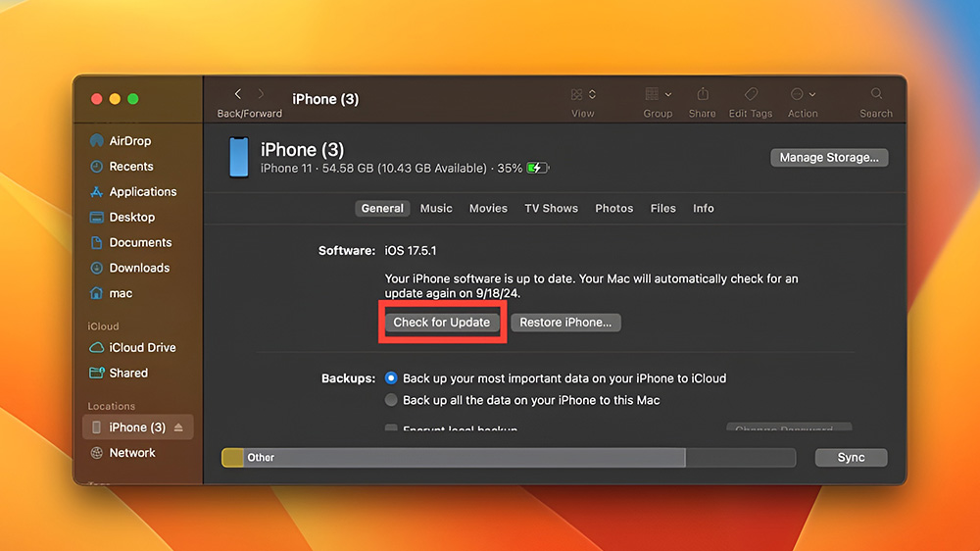The width and height of the screenshot is (980, 551).
Task: Click Check for Update button
Action: coord(442,323)
